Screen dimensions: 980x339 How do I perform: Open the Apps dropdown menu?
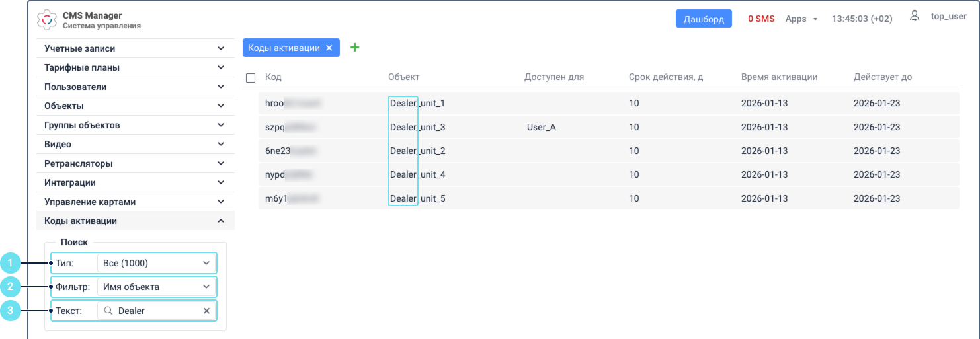coord(801,19)
